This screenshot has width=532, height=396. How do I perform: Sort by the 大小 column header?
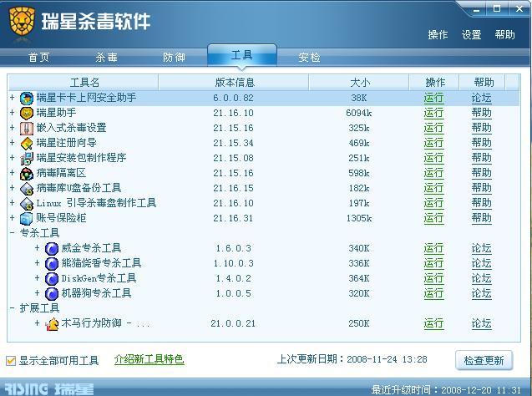click(x=359, y=83)
